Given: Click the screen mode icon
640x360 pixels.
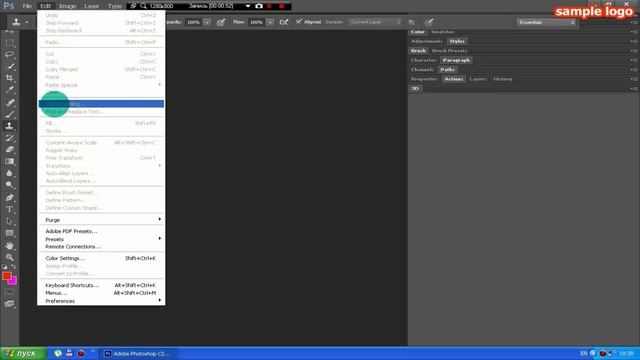Looking at the screenshot, I should 9,304.
